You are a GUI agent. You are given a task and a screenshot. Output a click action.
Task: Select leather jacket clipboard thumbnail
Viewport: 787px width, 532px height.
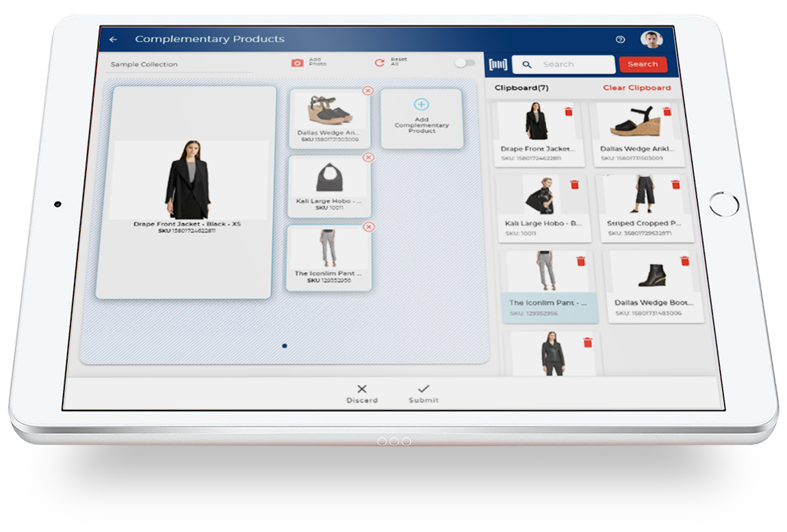553,354
